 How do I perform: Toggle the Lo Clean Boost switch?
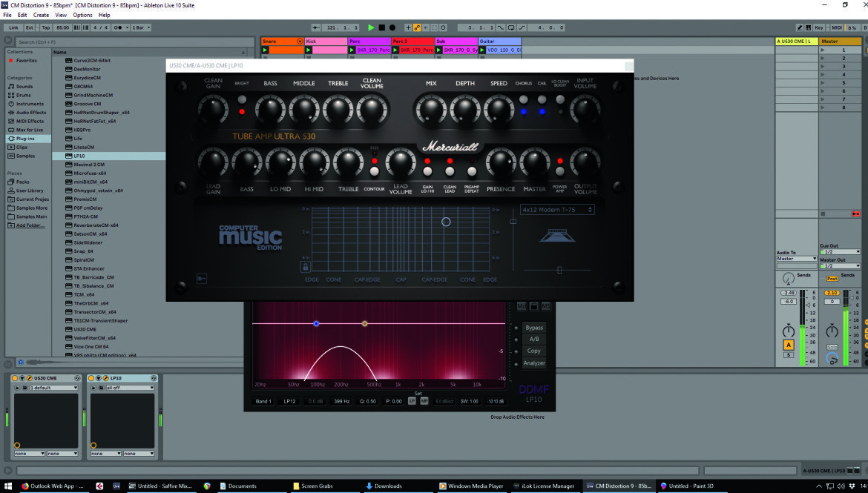560,99
